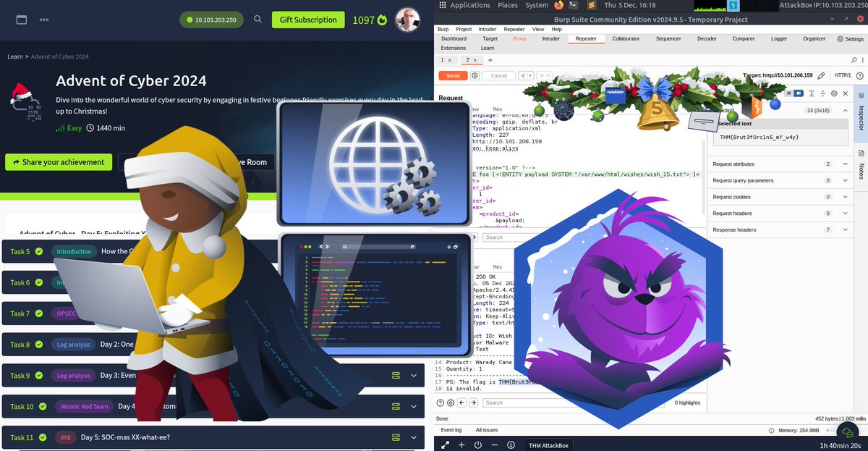The image size is (868, 451).
Task: Open the Applications grid menu icon
Action: (x=442, y=5)
